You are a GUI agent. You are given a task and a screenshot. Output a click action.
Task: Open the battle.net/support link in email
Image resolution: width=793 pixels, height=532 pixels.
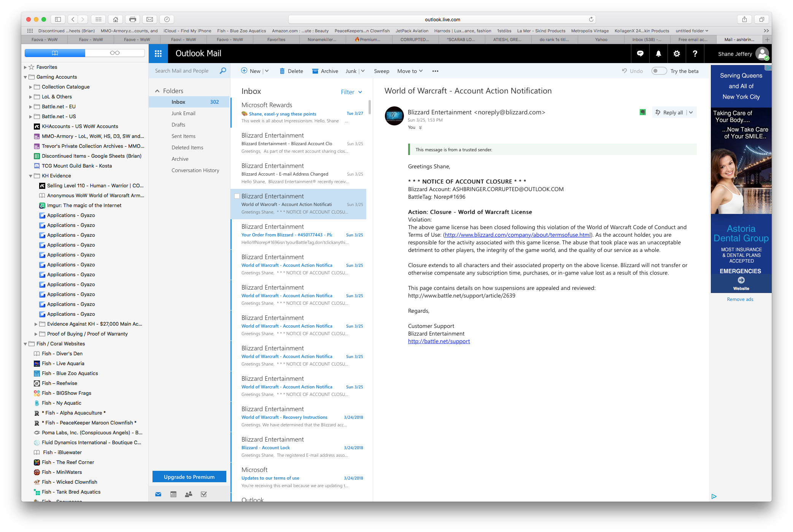[x=439, y=341]
